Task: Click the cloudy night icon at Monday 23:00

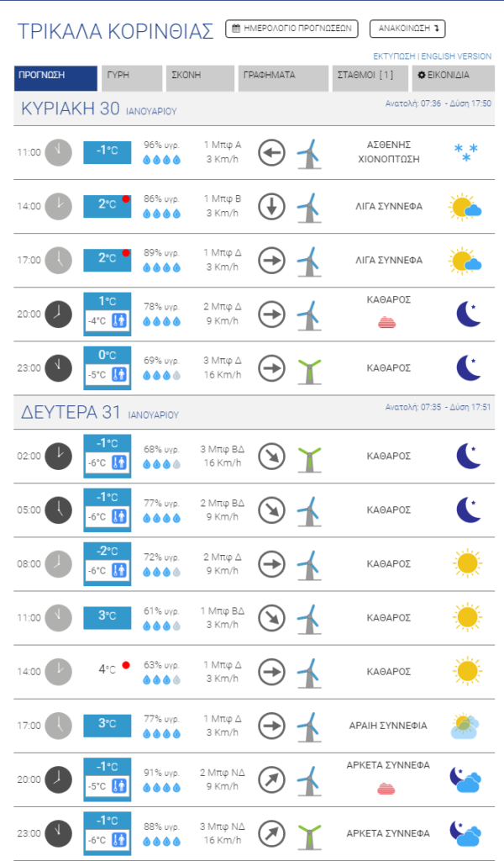Action: pyautogui.click(x=465, y=833)
